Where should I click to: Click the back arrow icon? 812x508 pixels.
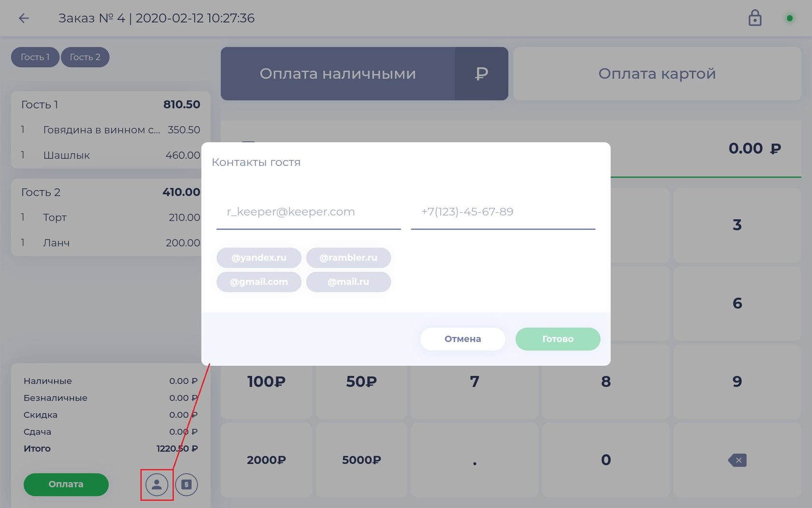(x=24, y=18)
